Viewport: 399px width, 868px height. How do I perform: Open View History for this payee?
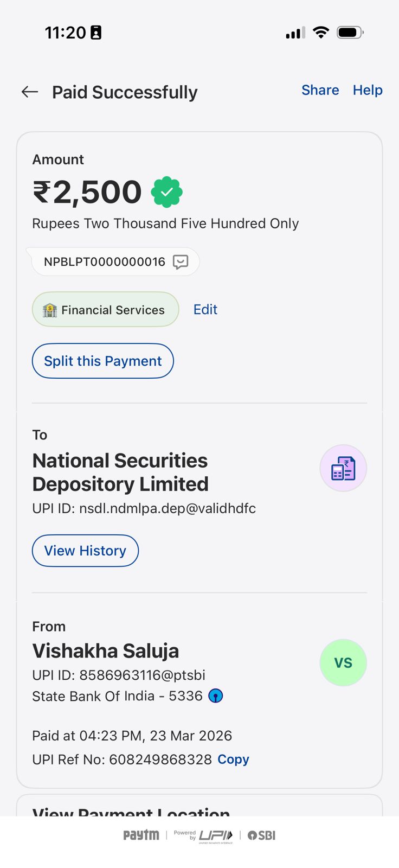point(85,551)
